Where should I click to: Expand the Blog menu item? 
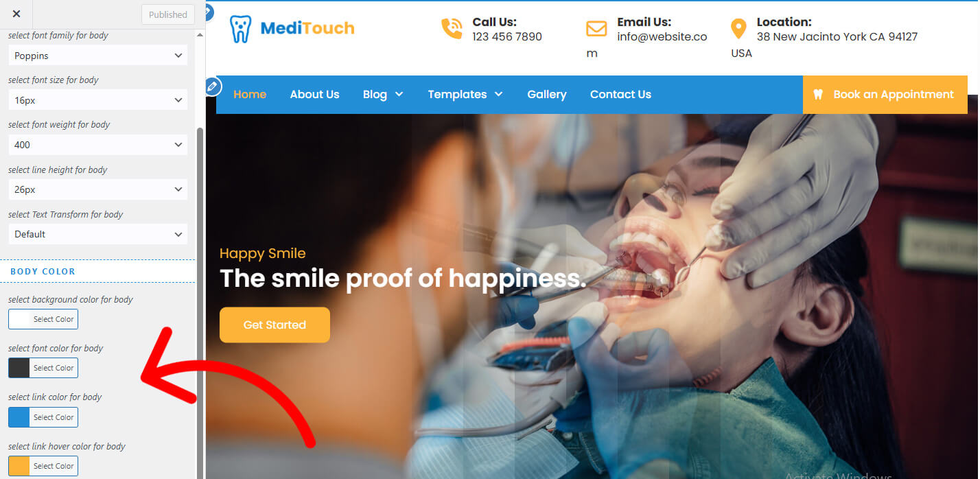point(383,95)
